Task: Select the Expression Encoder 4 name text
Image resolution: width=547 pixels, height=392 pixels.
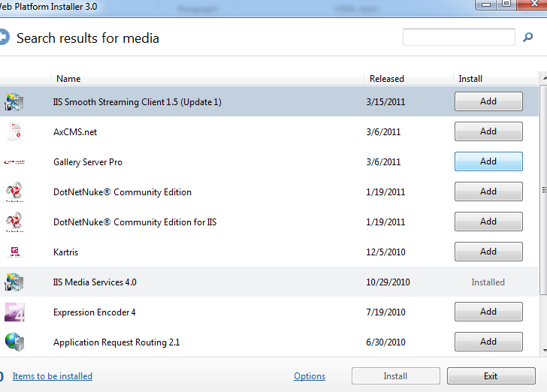Action: pyautogui.click(x=94, y=312)
